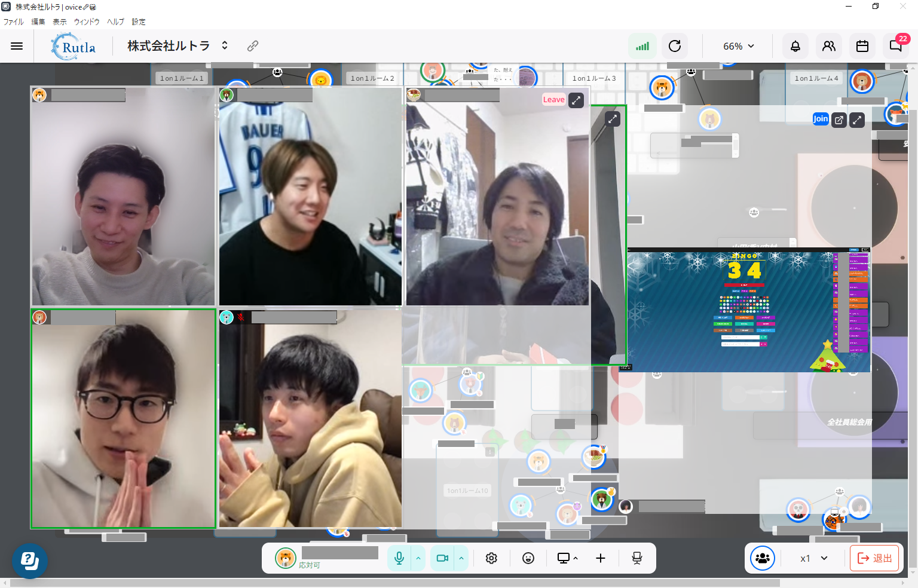Click the Leave button on video
The width and height of the screenshot is (918, 588).
coord(553,100)
